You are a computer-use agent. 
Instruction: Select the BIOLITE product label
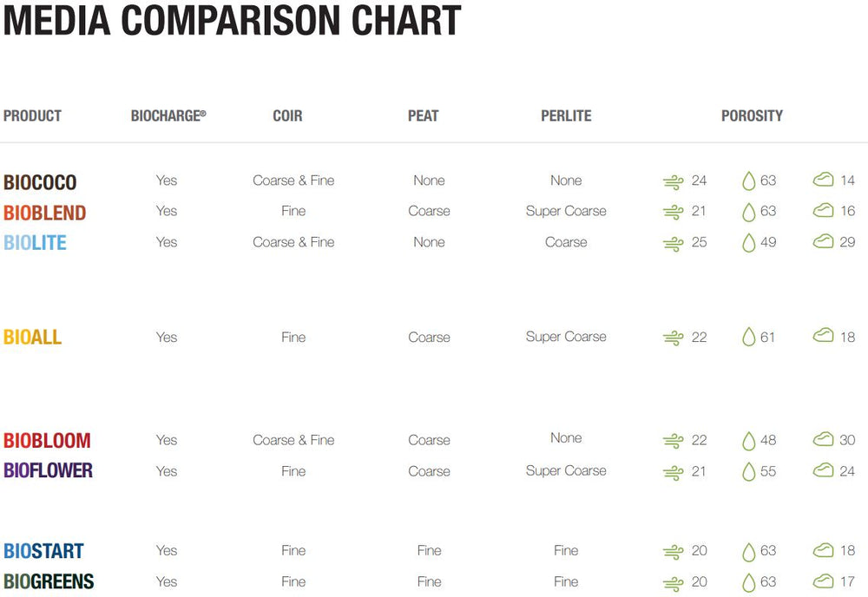point(35,243)
